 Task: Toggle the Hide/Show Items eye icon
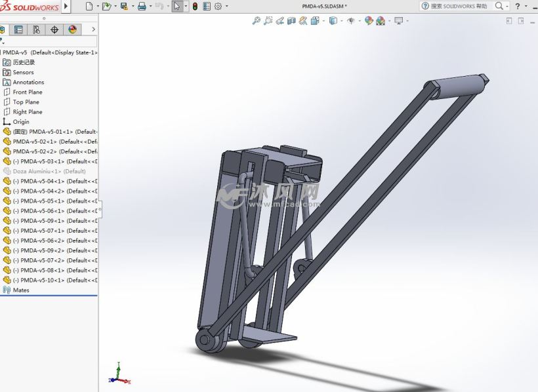point(351,21)
